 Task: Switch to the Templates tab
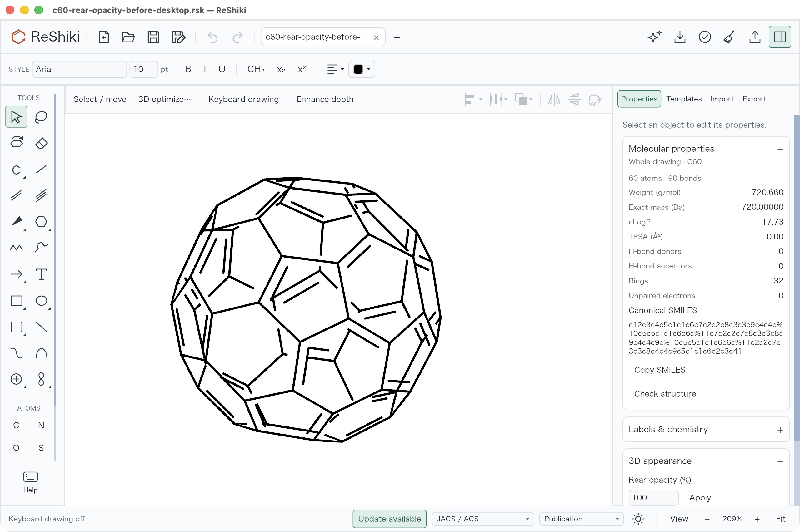(x=684, y=99)
